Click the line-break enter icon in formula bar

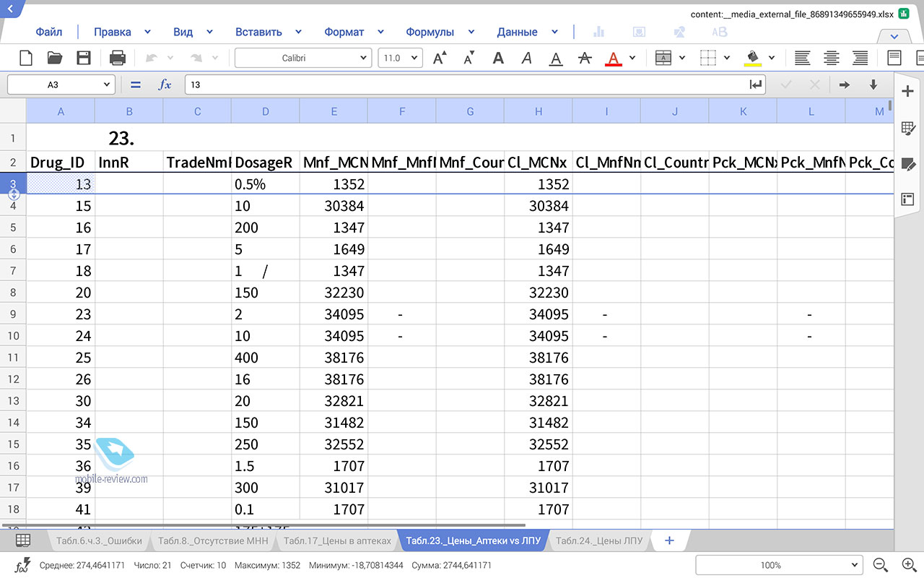point(755,85)
